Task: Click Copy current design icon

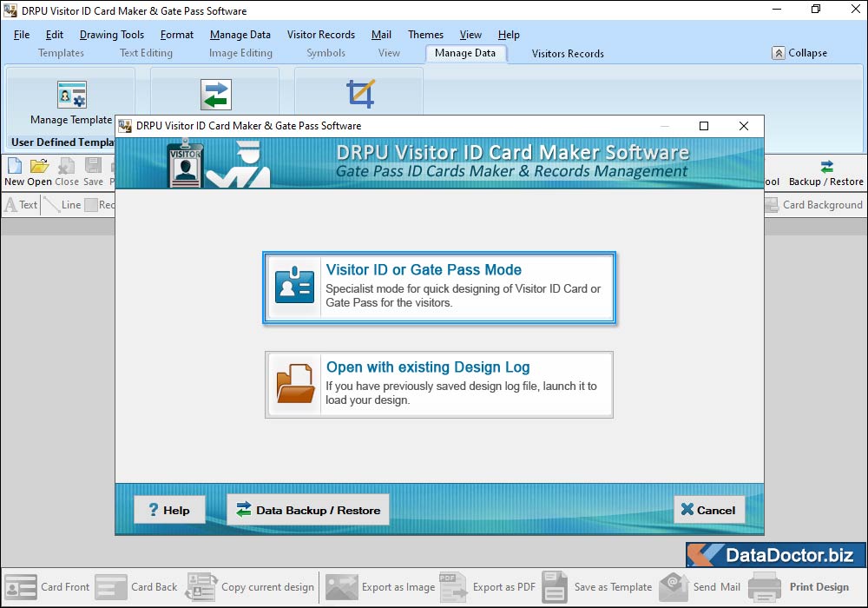Action: coord(201,587)
